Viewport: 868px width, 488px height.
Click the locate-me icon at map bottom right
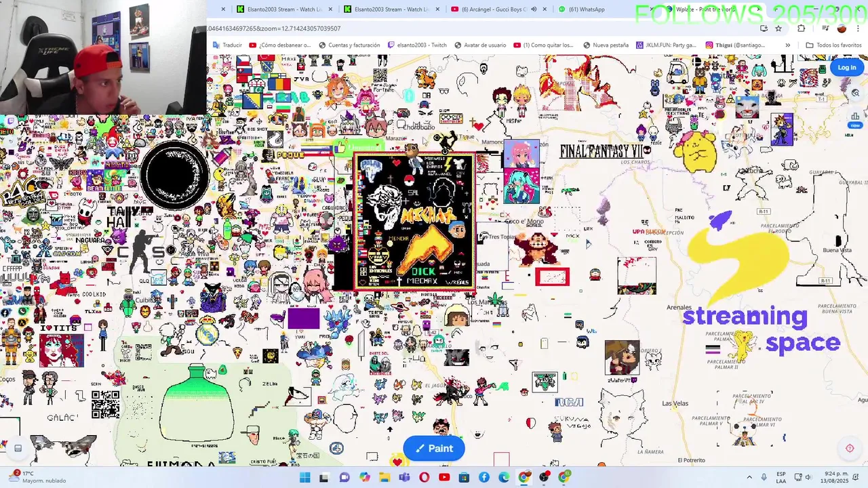pos(850,448)
